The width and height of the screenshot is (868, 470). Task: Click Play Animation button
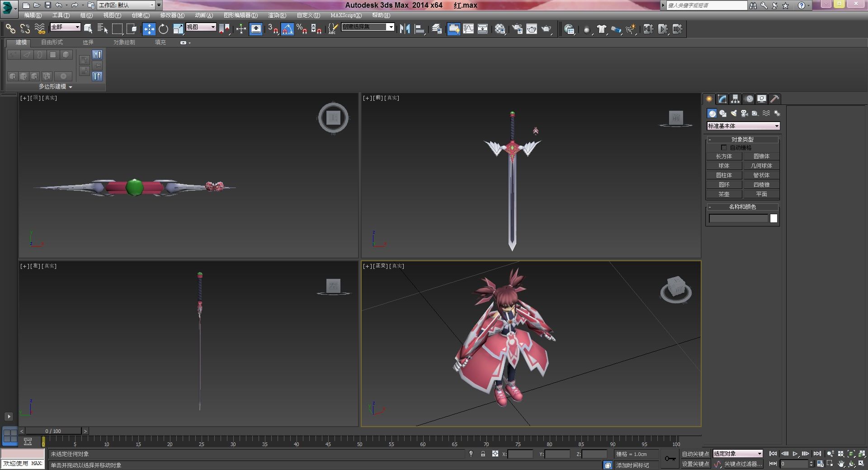[795, 454]
